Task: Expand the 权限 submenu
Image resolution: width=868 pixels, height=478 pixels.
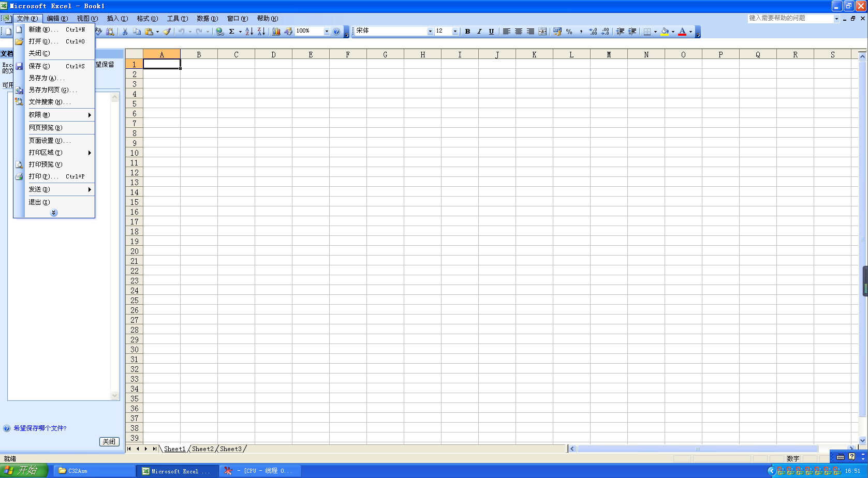Action: point(60,115)
